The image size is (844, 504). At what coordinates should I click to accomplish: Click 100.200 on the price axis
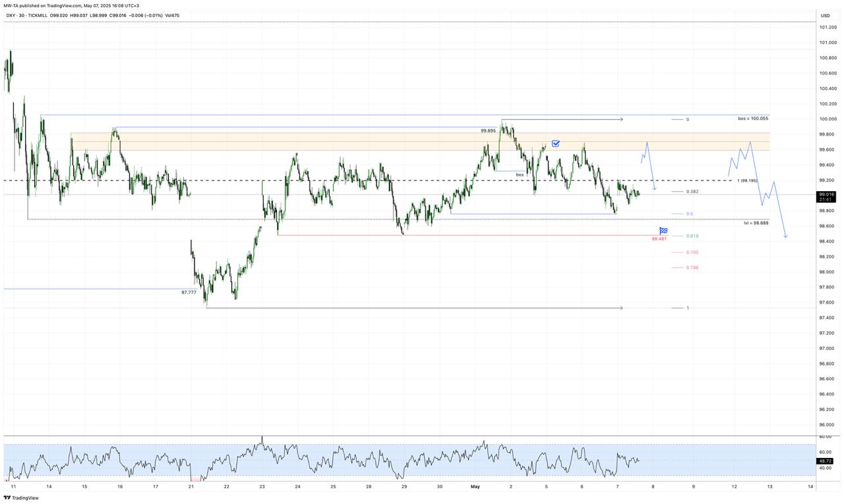point(828,103)
